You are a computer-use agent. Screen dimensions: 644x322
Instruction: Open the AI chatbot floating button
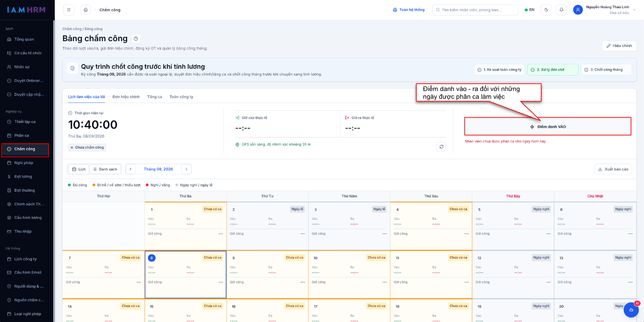pyautogui.click(x=631, y=310)
